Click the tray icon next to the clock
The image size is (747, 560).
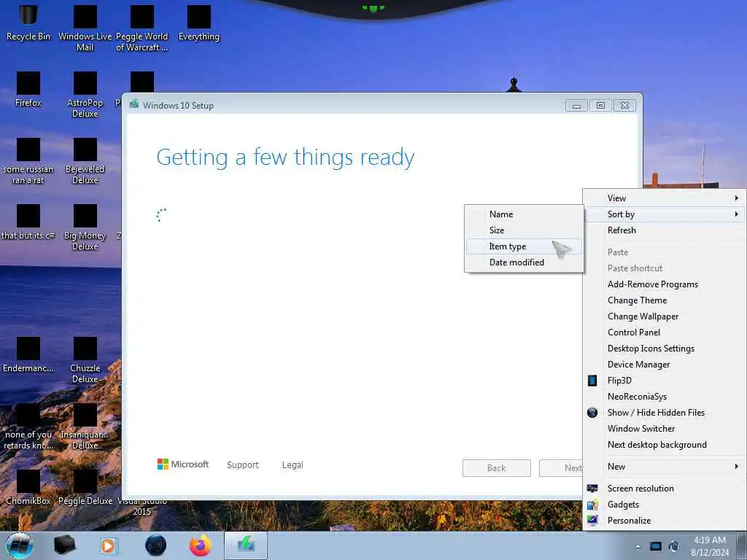click(673, 546)
